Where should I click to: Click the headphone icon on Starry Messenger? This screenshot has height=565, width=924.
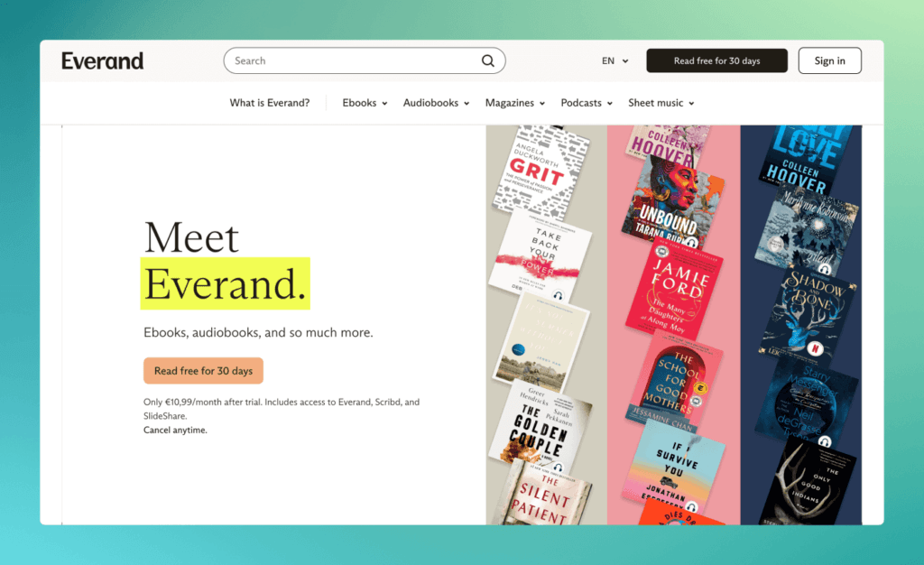pyautogui.click(x=824, y=442)
